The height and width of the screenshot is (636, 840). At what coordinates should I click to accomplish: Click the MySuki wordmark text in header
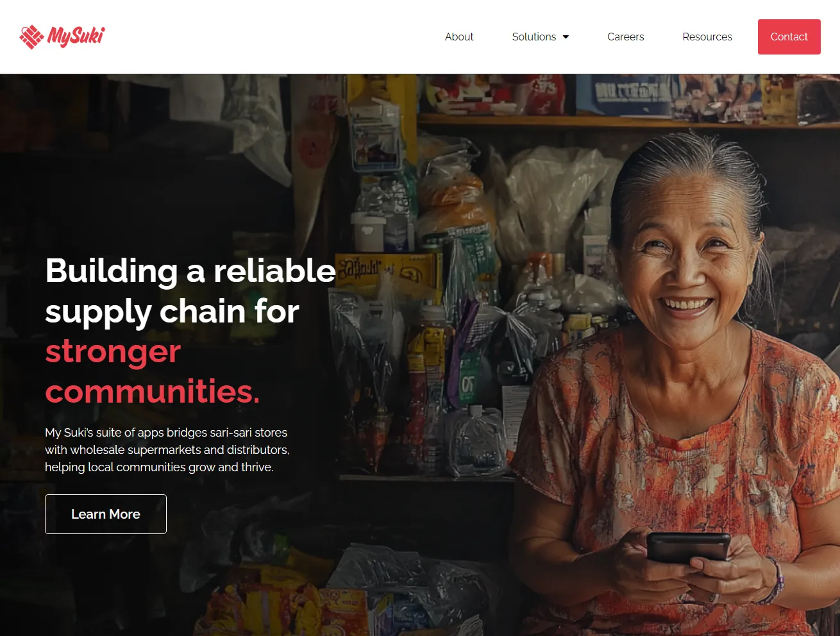[x=76, y=37]
